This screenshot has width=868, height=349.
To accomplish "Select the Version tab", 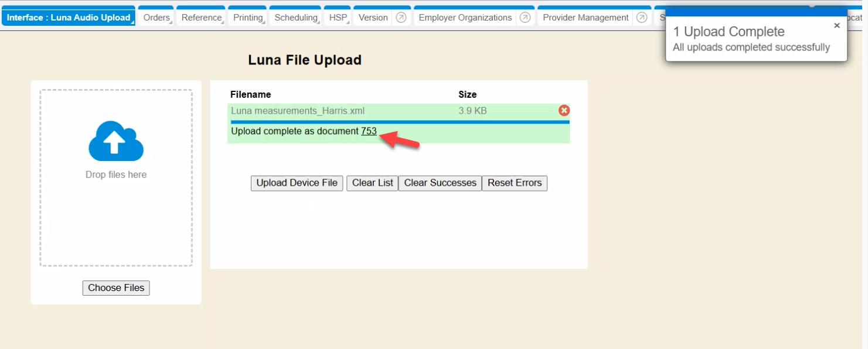I will coord(373,18).
